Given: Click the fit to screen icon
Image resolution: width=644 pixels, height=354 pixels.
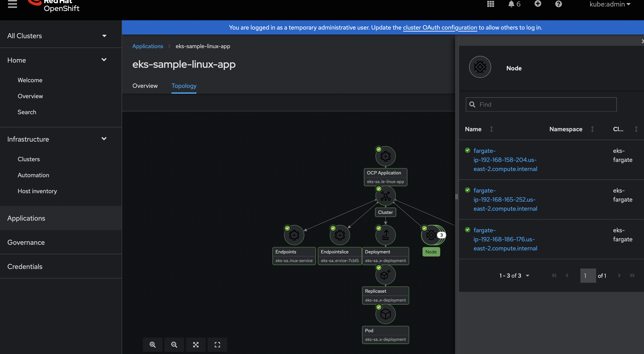Looking at the screenshot, I should tap(196, 345).
